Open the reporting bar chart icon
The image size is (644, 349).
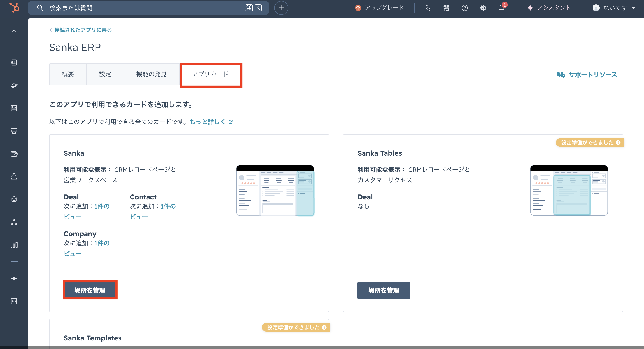click(14, 245)
